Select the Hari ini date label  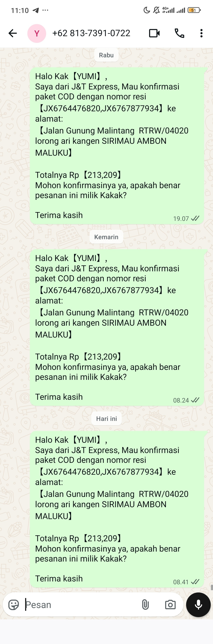107,418
